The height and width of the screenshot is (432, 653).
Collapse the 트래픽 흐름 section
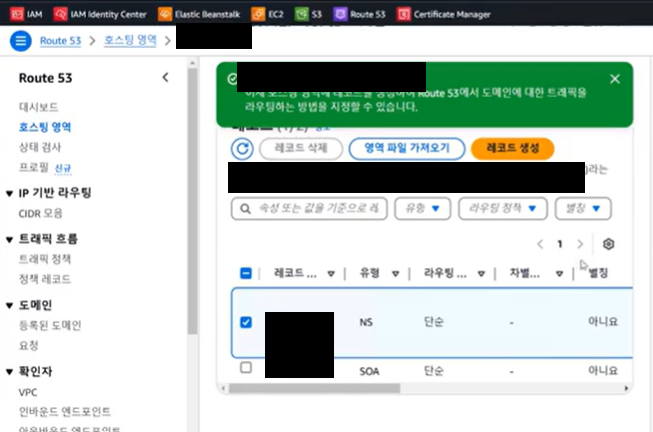point(9,240)
